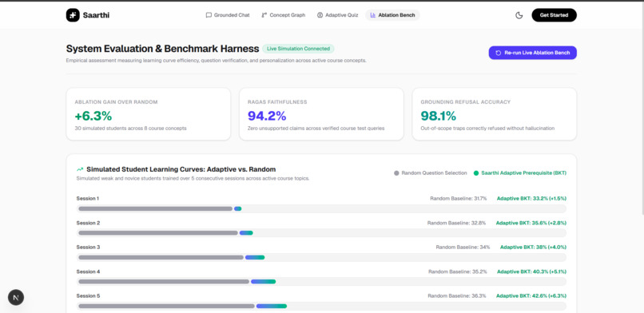
Task: Open the Concept Graph tab
Action: (x=284, y=15)
